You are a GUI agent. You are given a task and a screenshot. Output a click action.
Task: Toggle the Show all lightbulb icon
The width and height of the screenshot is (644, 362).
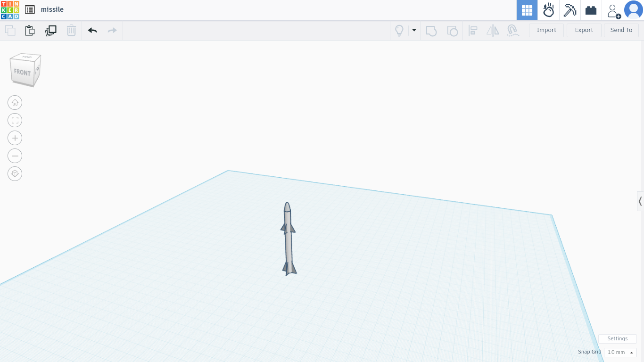pos(399,31)
